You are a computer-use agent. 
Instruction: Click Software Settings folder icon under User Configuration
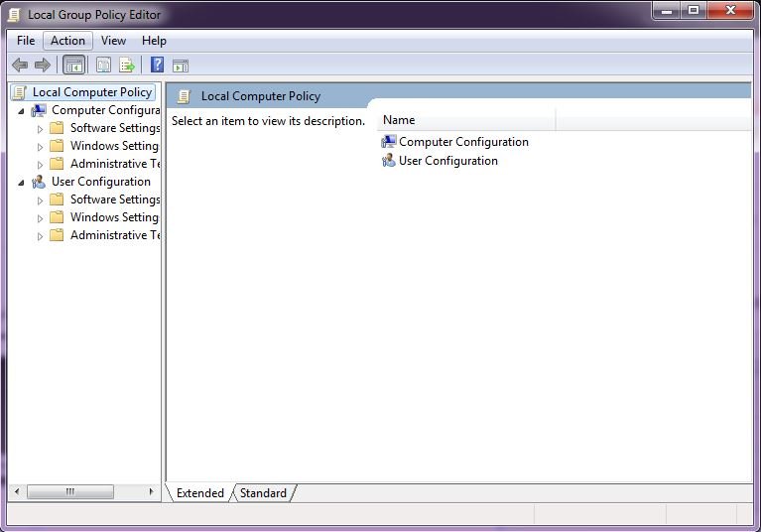(x=57, y=199)
